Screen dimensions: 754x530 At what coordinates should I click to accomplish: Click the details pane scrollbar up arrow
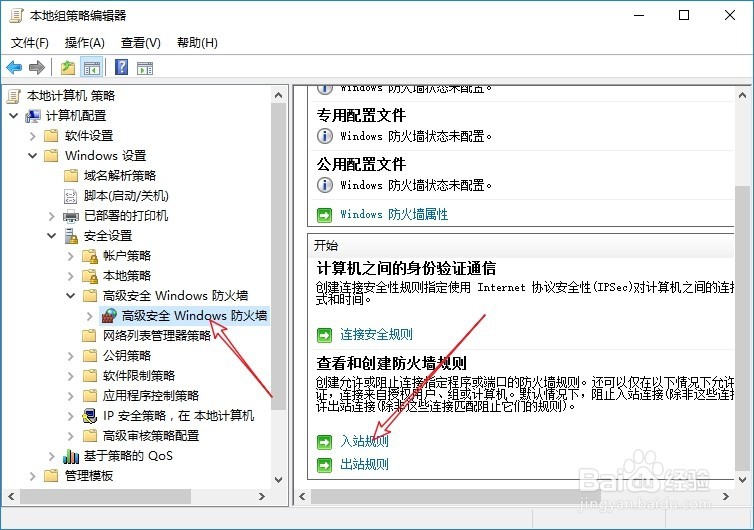pyautogui.click(x=742, y=95)
